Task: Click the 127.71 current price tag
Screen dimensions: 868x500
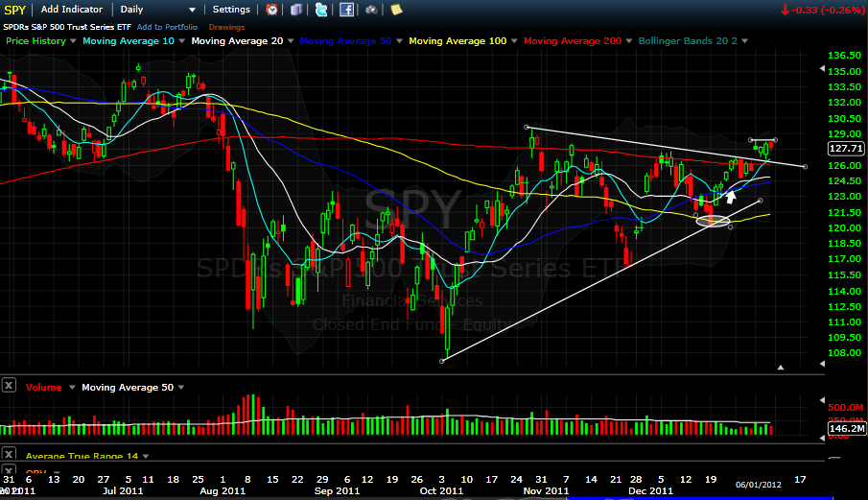Action: 846,149
